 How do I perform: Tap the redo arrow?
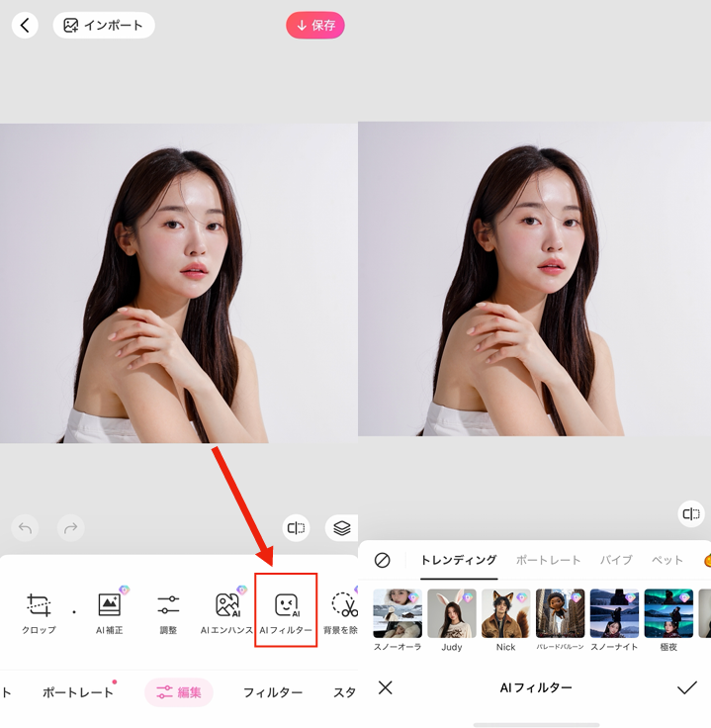pos(70,528)
